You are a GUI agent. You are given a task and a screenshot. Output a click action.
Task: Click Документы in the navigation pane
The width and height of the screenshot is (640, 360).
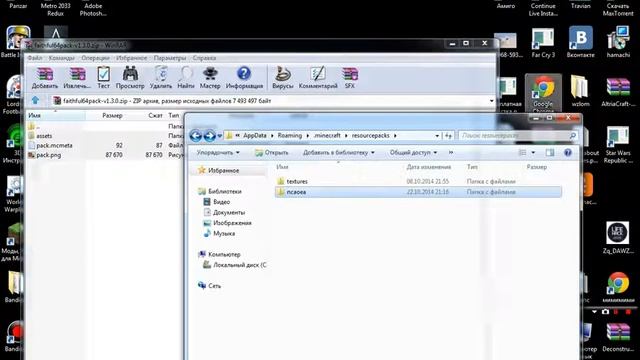tap(229, 213)
